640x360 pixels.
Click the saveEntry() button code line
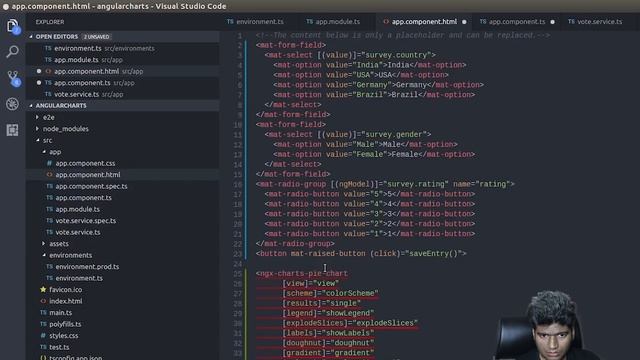361,253
